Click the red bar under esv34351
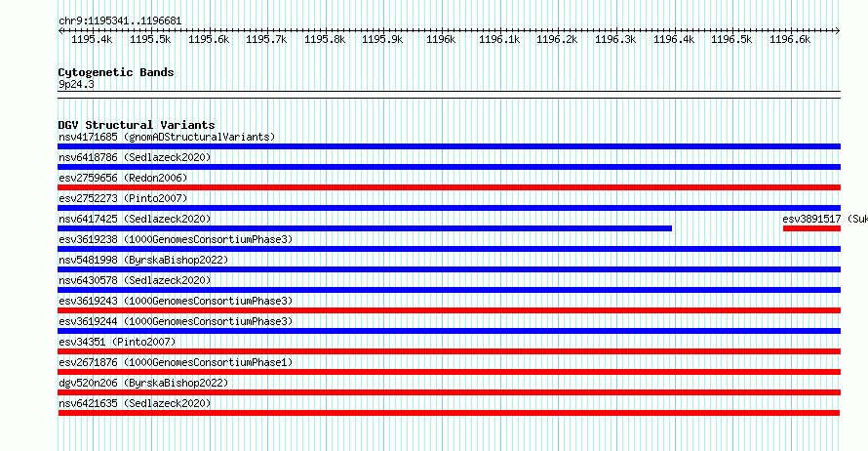This screenshot has height=451, width=868. [x=449, y=351]
